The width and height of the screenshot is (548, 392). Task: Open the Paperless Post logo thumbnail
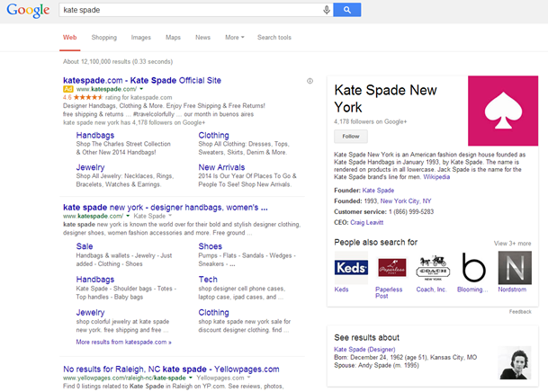click(x=391, y=267)
